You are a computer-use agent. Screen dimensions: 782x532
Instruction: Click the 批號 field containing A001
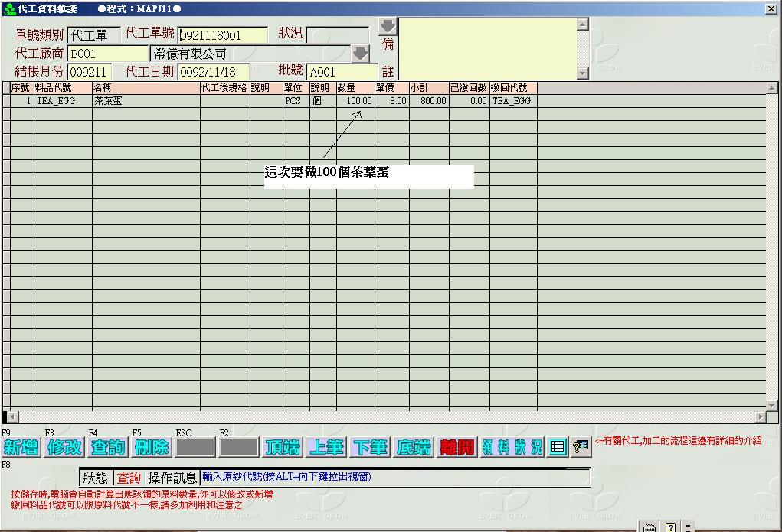point(342,72)
